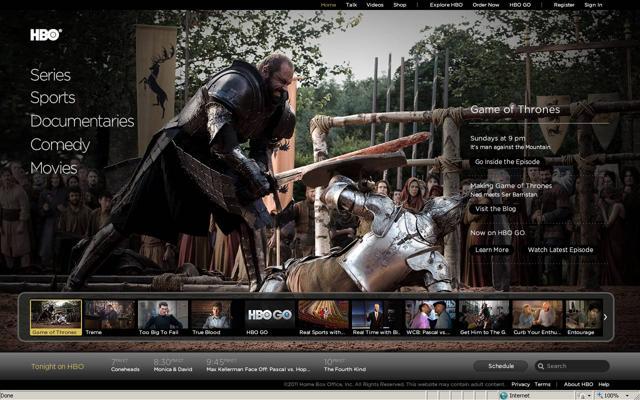640x400 pixels.
Task: Open HBO GO from top navigation
Action: [520, 5]
